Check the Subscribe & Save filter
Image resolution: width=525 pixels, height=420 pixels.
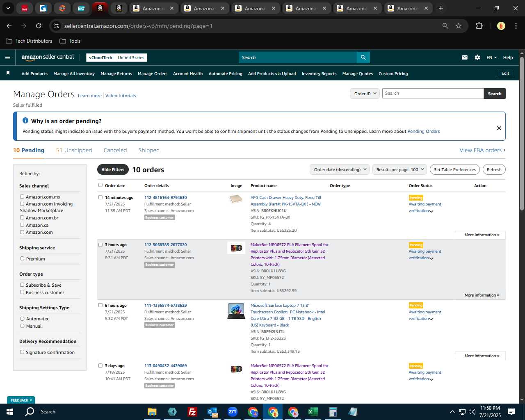(x=22, y=285)
